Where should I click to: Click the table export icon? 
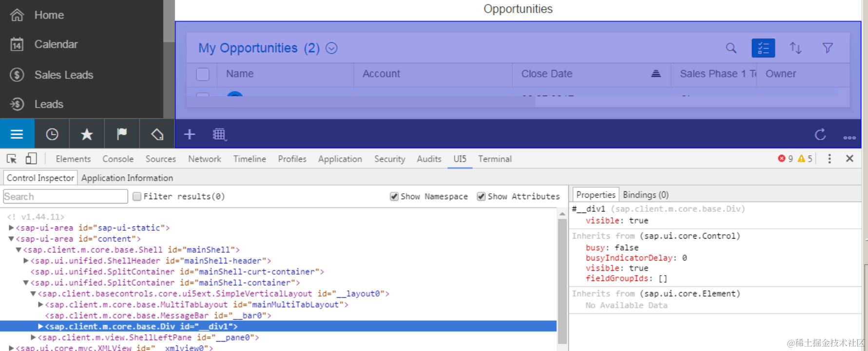(x=219, y=134)
